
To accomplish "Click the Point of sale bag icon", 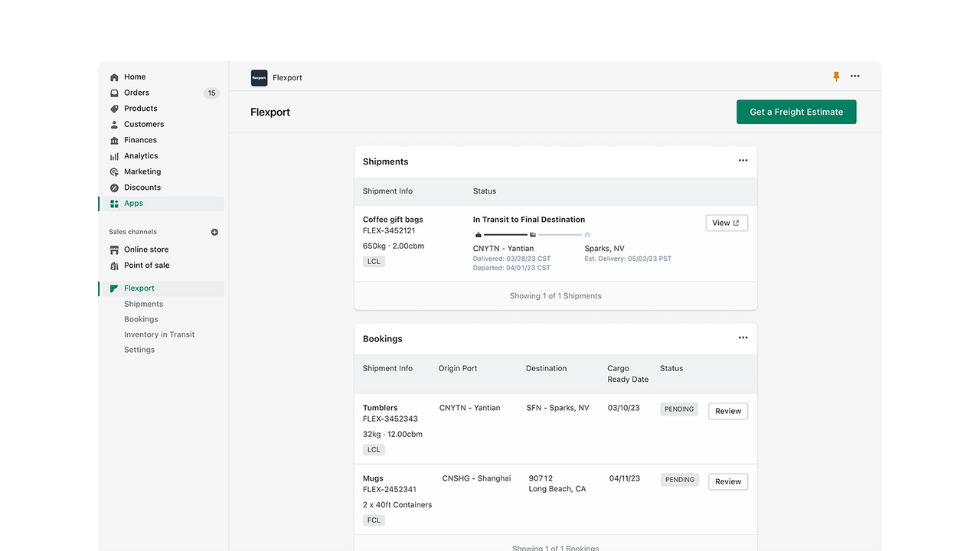I will click(114, 266).
